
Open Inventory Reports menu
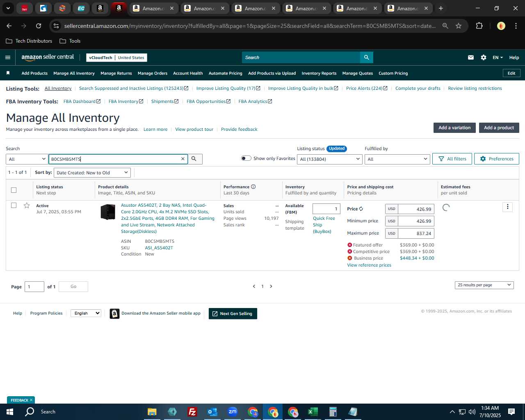[x=319, y=73]
